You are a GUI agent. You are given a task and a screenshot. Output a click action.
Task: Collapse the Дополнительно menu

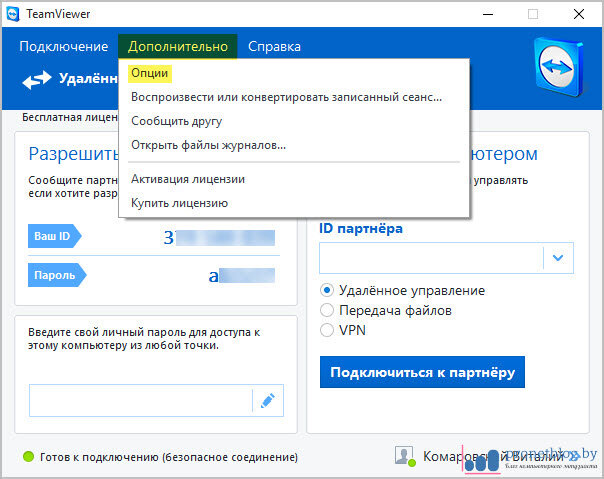click(178, 47)
